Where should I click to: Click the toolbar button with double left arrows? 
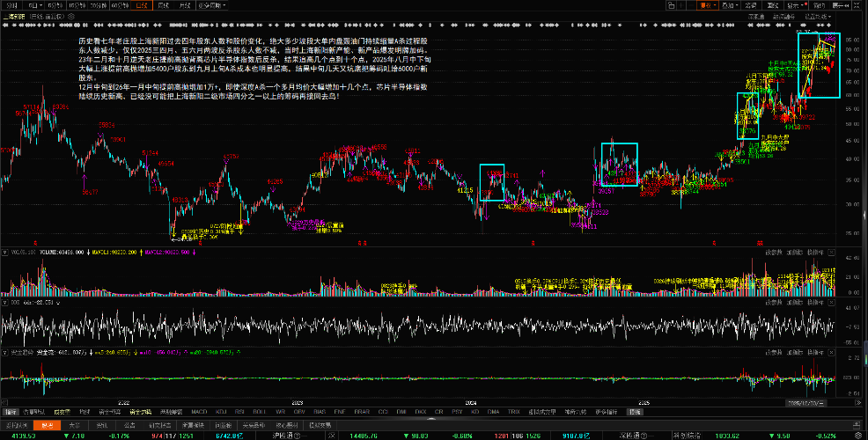(842, 5)
